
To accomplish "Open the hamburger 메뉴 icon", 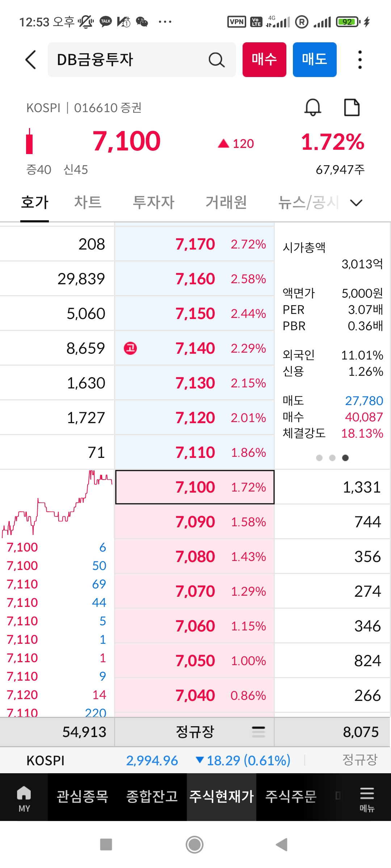I will click(367, 797).
